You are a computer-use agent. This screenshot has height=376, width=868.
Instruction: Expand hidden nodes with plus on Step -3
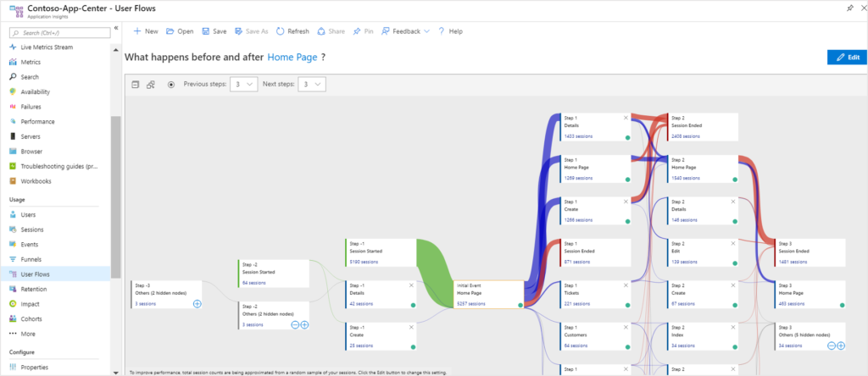pyautogui.click(x=197, y=303)
